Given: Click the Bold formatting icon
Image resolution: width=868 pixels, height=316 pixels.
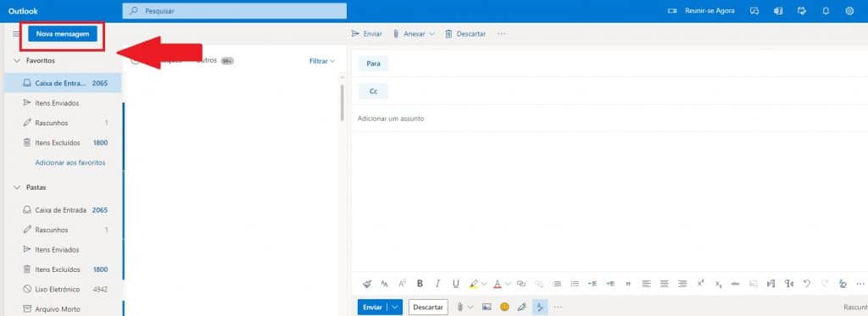Looking at the screenshot, I should [420, 283].
